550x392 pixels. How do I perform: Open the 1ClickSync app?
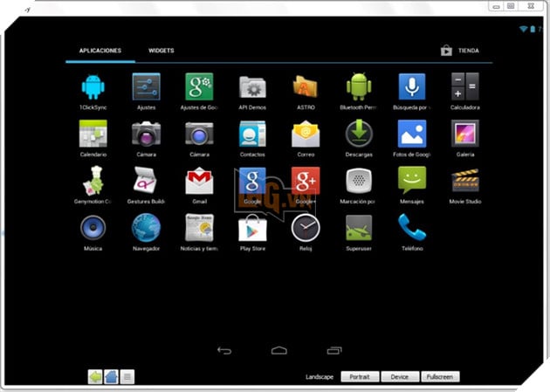pyautogui.click(x=93, y=87)
